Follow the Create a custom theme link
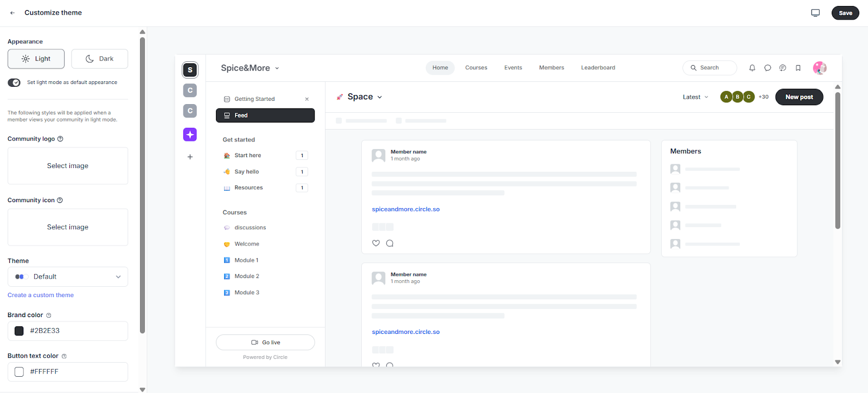Screen dimensions: 868x393 click(x=41, y=295)
